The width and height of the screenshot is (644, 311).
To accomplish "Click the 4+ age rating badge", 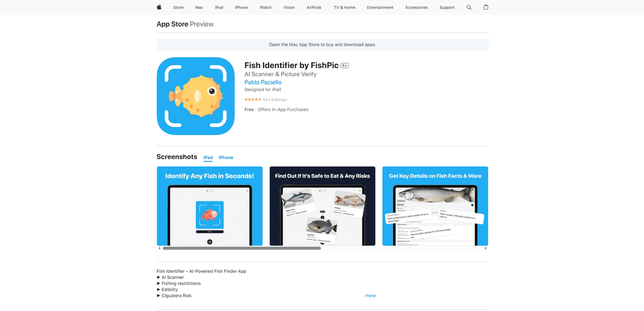I will click(345, 66).
